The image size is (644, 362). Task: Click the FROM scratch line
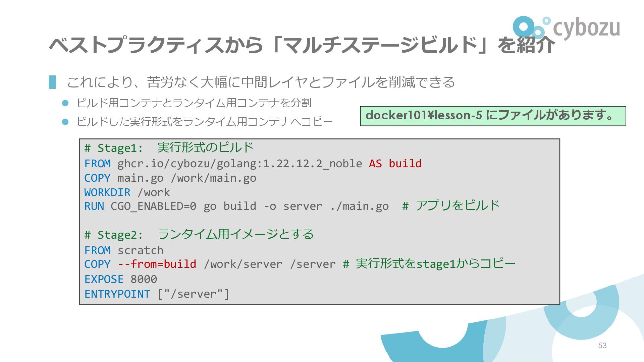124,250
